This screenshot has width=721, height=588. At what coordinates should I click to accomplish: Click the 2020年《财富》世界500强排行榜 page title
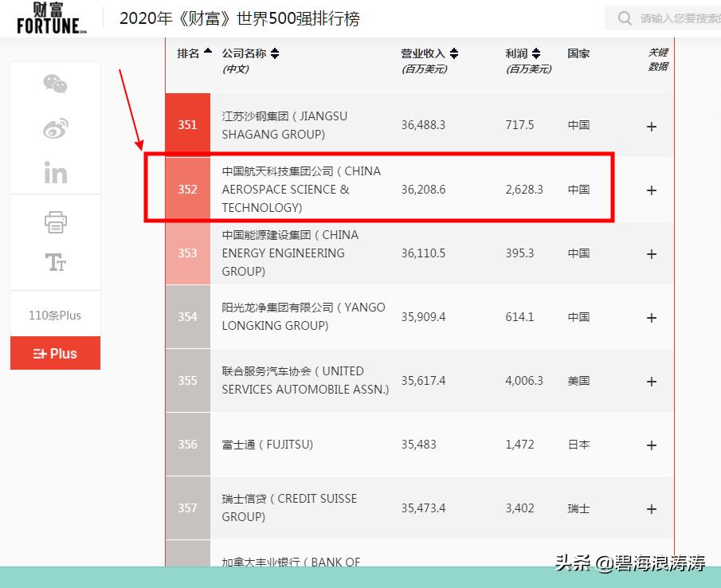click(239, 18)
